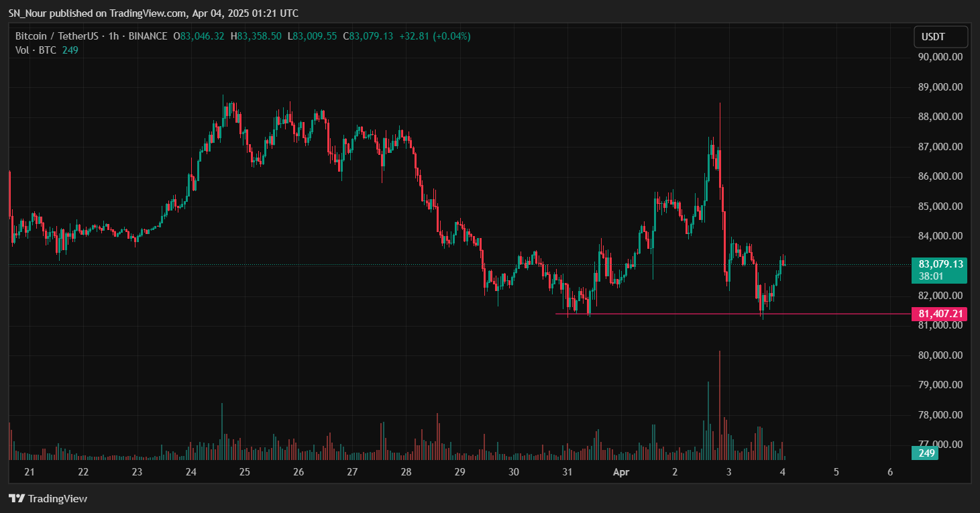The image size is (980, 513).
Task: Click the volume value label 249 on the price axis
Action: click(926, 453)
